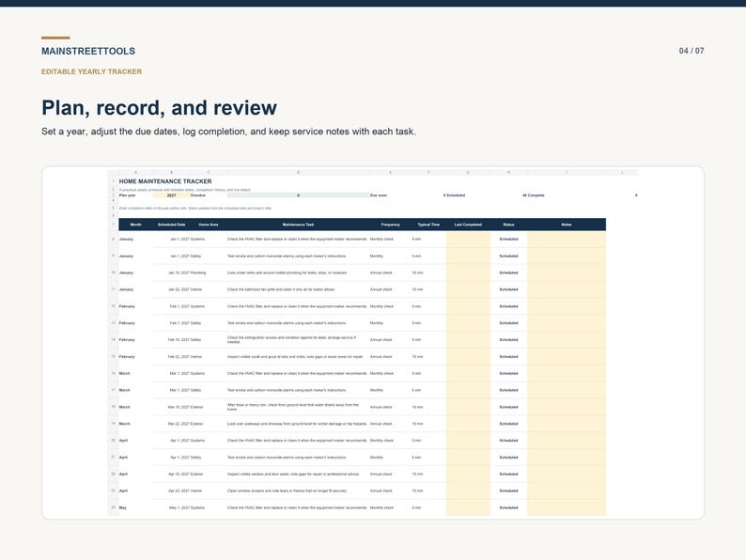The width and height of the screenshot is (746, 560).
Task: Click Notes cell in Apr 15 Exterior row
Action: click(x=567, y=474)
